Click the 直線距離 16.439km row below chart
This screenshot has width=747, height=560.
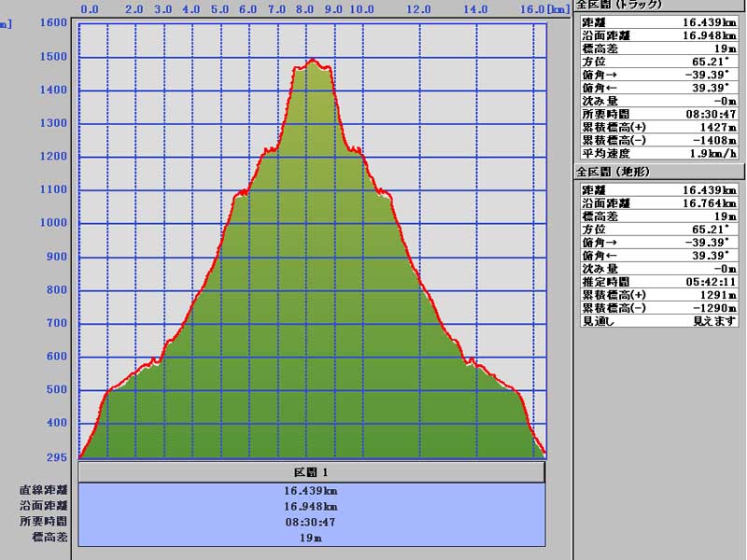point(311,490)
